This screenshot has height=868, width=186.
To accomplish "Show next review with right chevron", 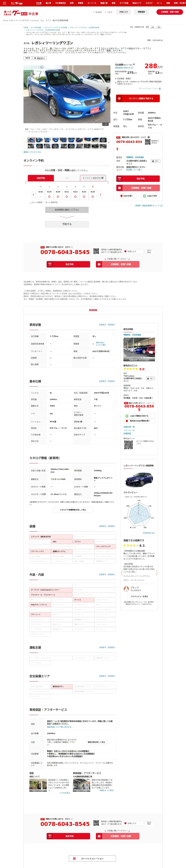I will (x=157, y=573).
